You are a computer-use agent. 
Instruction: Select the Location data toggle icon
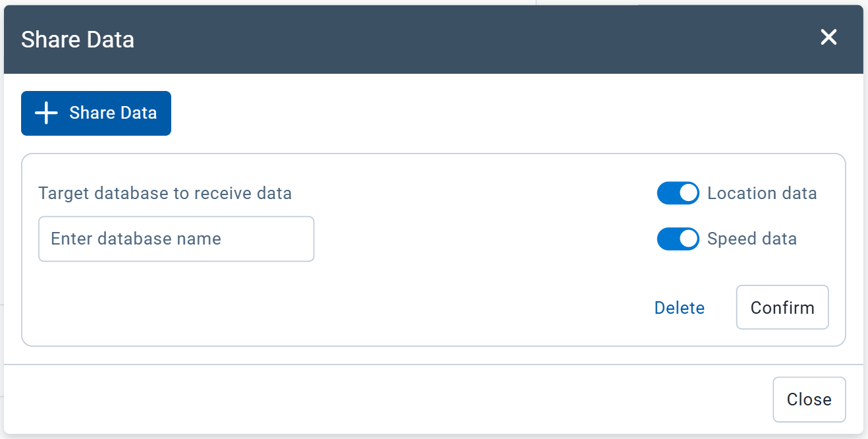click(678, 192)
